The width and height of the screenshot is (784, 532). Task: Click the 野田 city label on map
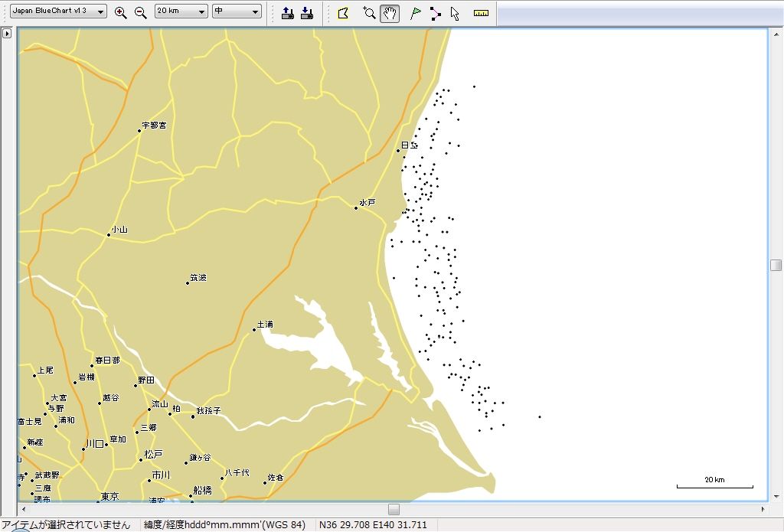tap(146, 380)
